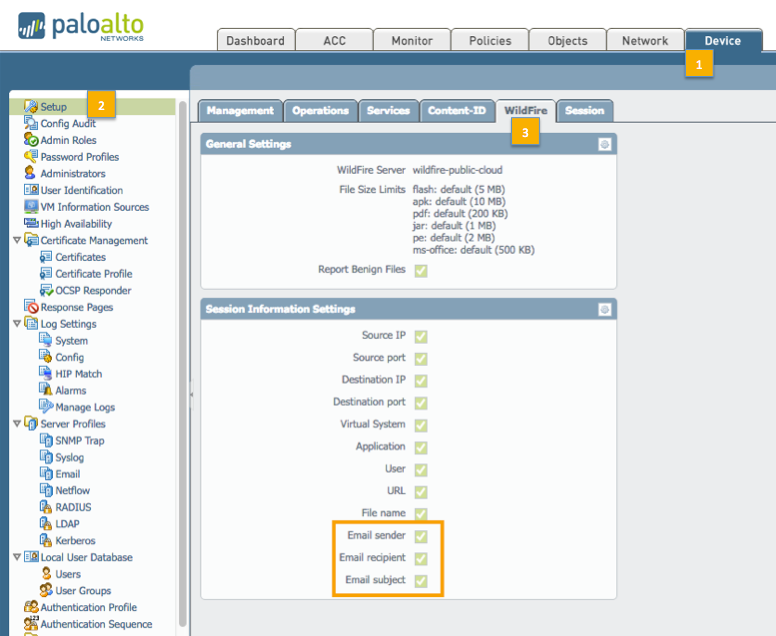Image resolution: width=776 pixels, height=636 pixels.
Task: Click the Admin Roles icon in sidebar
Action: click(31, 140)
